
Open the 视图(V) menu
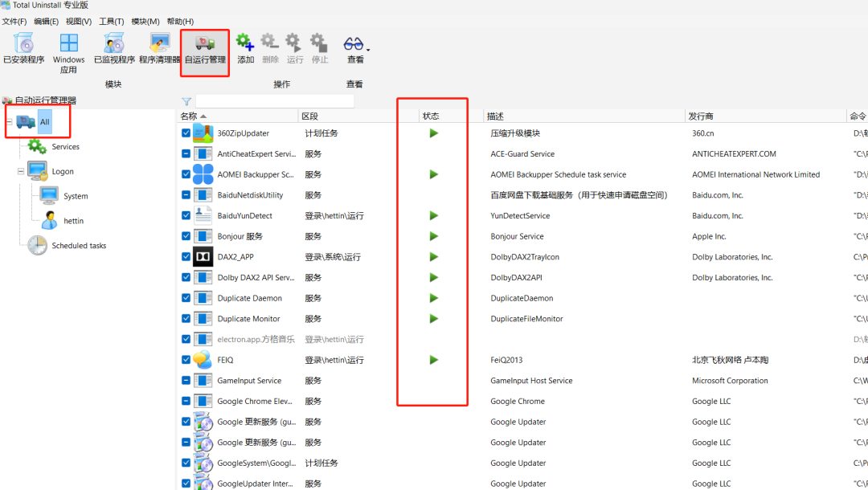point(79,22)
